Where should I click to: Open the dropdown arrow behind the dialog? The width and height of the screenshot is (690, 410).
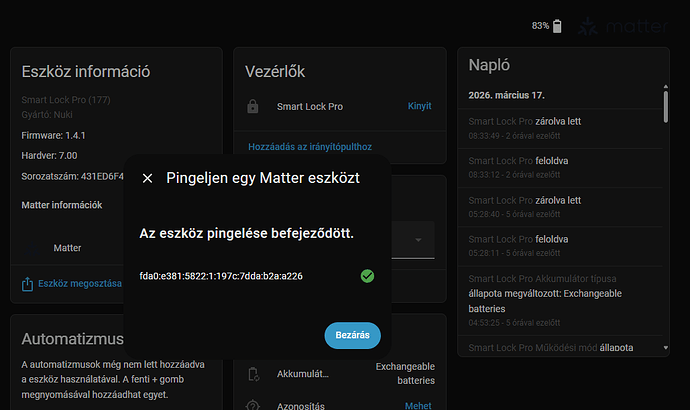coord(418,240)
